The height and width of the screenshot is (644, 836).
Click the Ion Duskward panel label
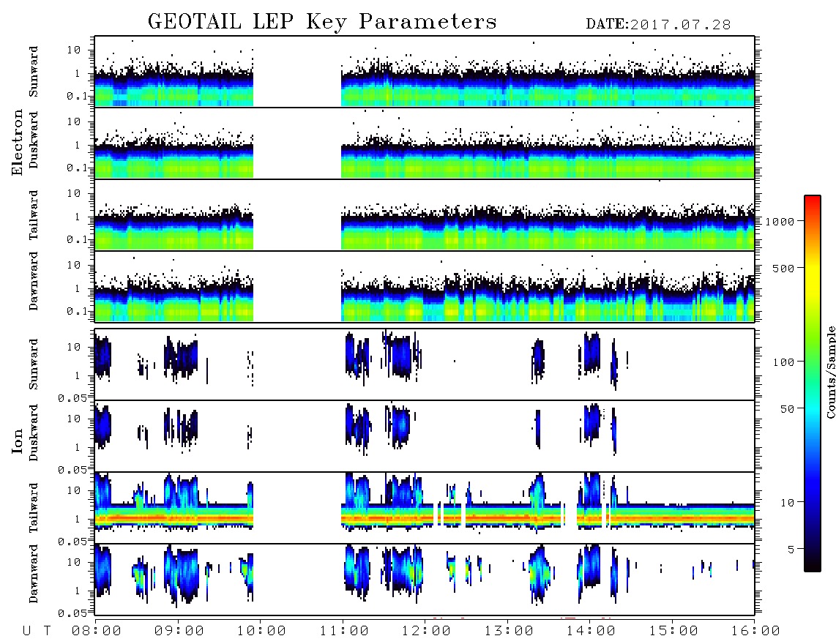coord(34,433)
